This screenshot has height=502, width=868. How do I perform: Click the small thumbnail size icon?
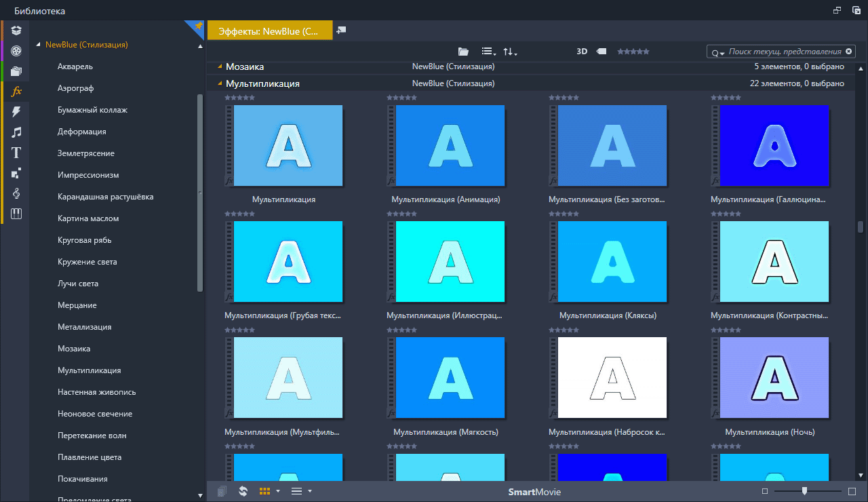[x=765, y=491]
